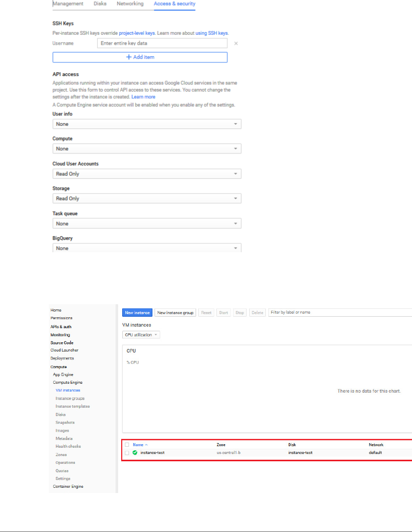412x532 pixels.
Task: Follow the project-level keys link
Action: click(x=136, y=33)
